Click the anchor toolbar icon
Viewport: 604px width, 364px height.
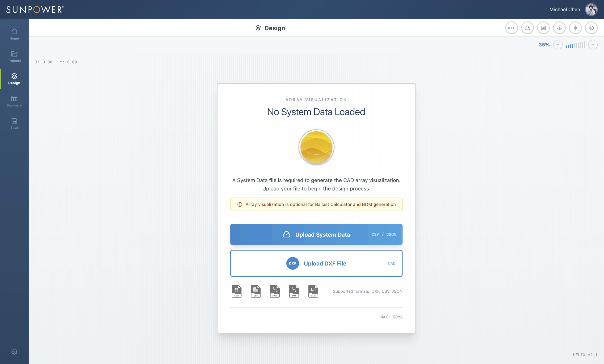coord(559,28)
